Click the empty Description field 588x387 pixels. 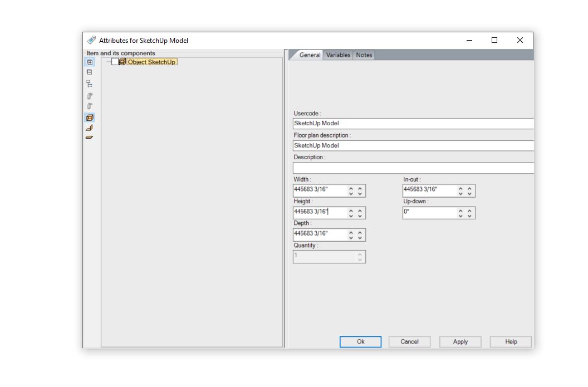tap(413, 168)
